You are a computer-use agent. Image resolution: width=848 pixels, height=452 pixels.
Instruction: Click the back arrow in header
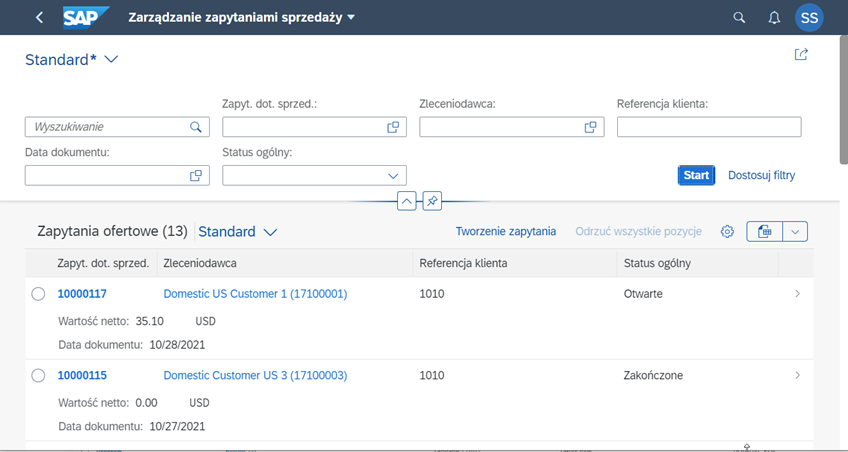tap(39, 17)
